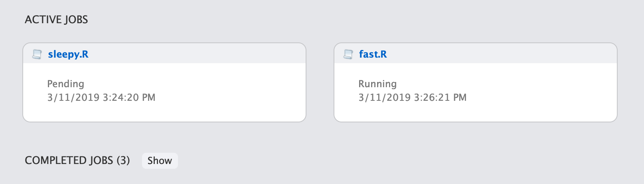The width and height of the screenshot is (644, 184).
Task: Open the fast.R job link
Action: [x=373, y=54]
